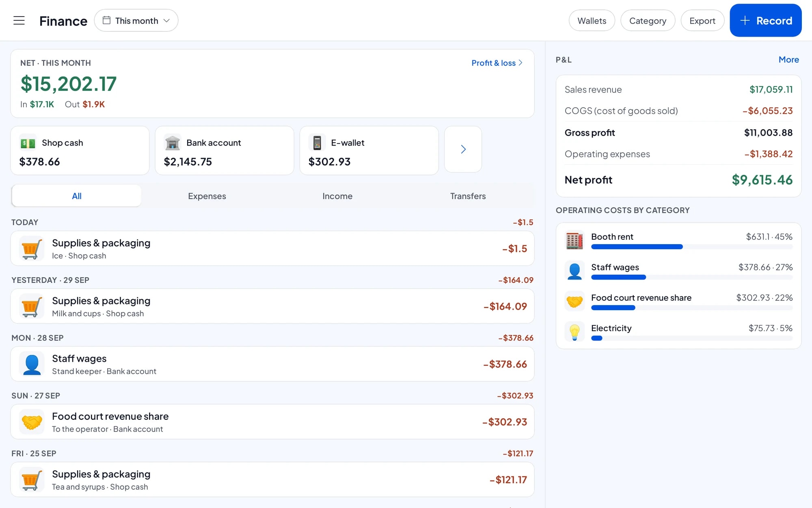This screenshot has height=508, width=812.
Task: Open the Bank account wallet card
Action: (225, 150)
